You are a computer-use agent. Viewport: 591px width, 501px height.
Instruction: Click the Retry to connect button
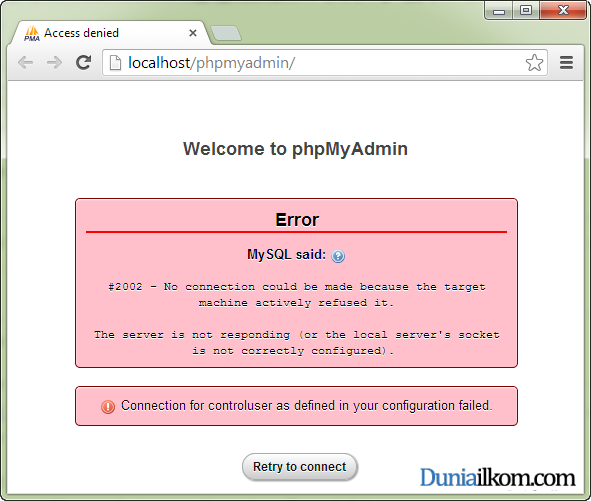300,467
